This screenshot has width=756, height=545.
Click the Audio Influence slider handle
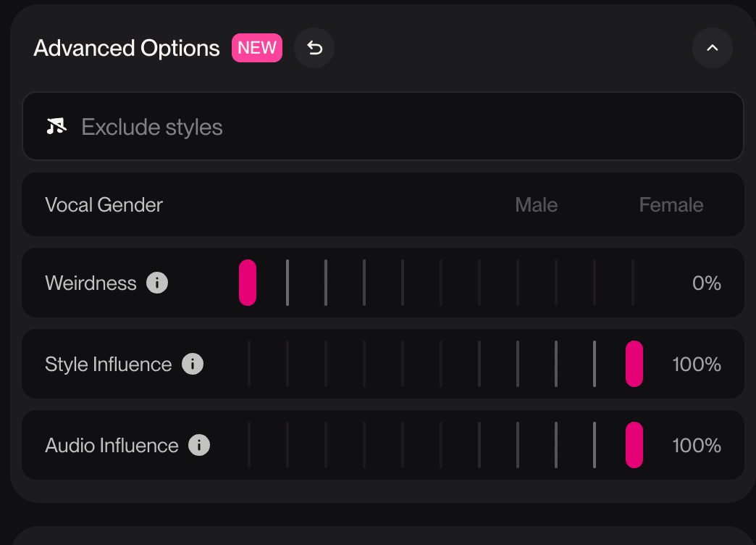tap(634, 445)
